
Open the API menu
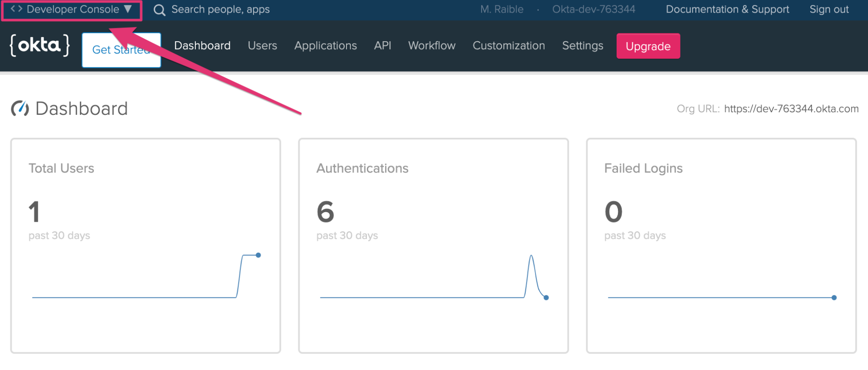coord(383,46)
